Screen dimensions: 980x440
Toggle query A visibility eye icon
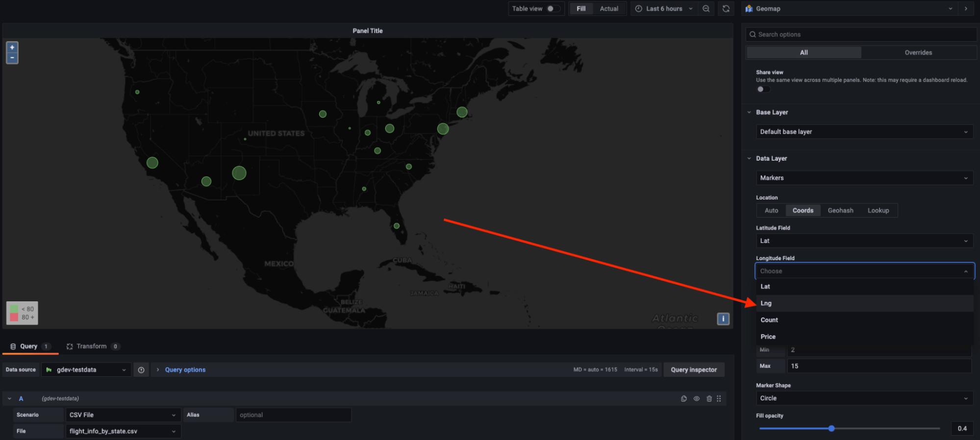[x=696, y=399]
